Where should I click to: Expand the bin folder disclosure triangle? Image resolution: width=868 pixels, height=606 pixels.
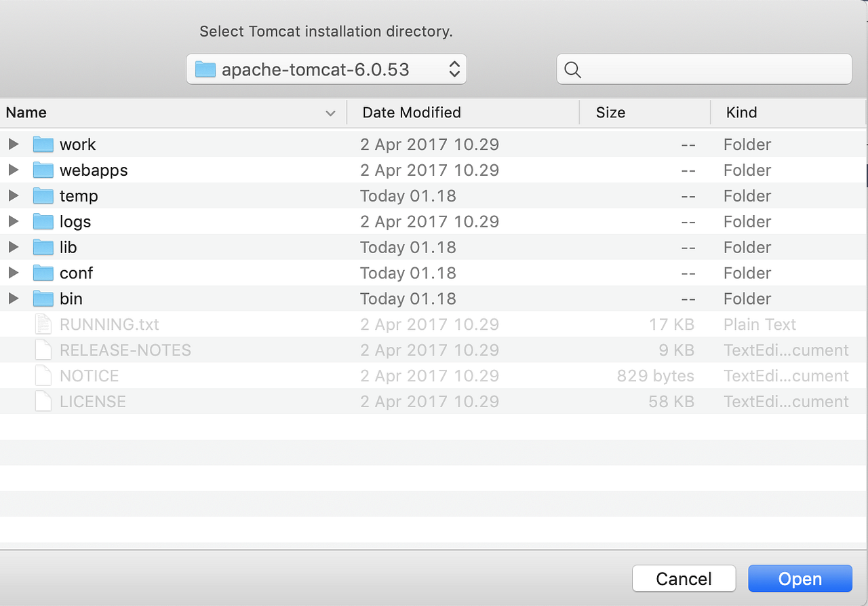tap(13, 299)
